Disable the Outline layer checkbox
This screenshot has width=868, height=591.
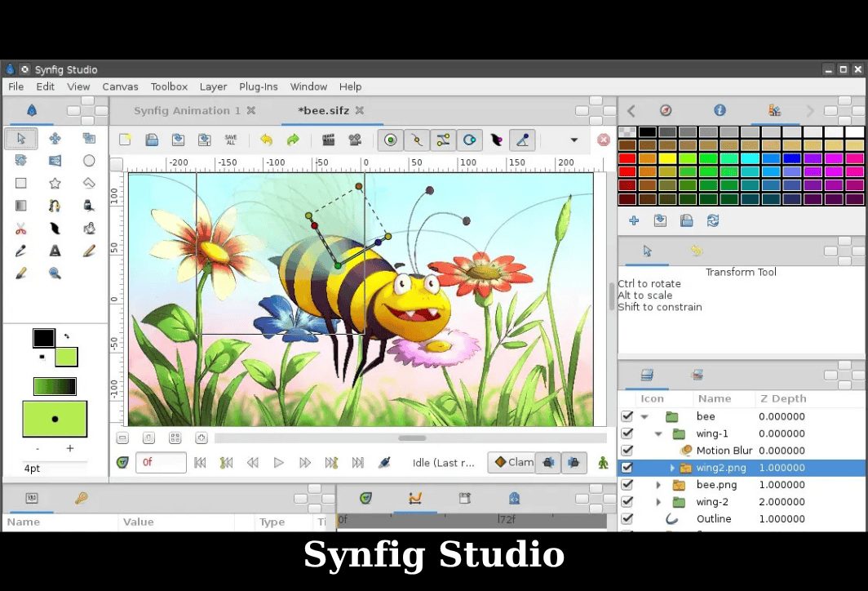[627, 519]
